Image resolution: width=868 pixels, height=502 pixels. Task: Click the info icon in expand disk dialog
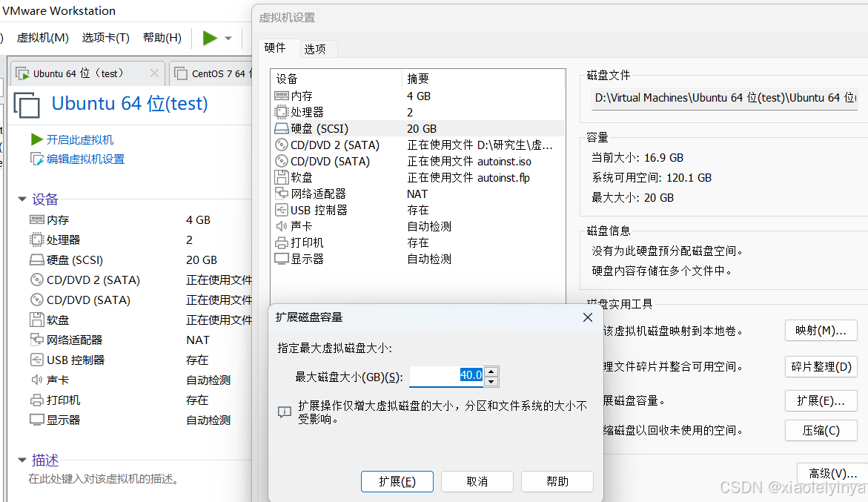pyautogui.click(x=284, y=412)
